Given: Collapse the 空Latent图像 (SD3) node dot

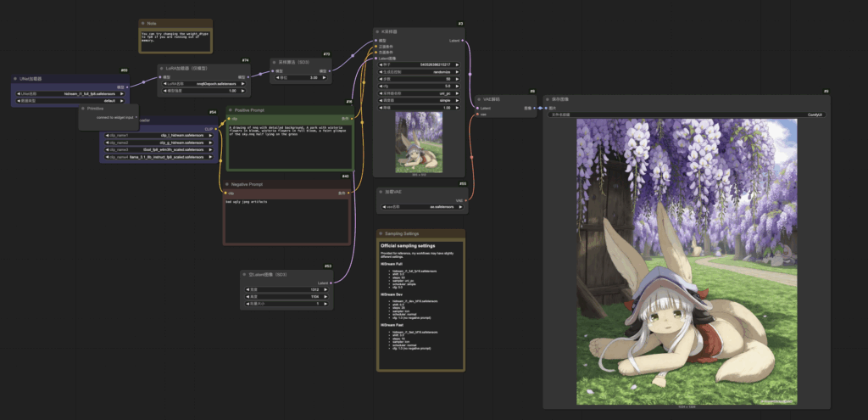Looking at the screenshot, I should coord(245,275).
